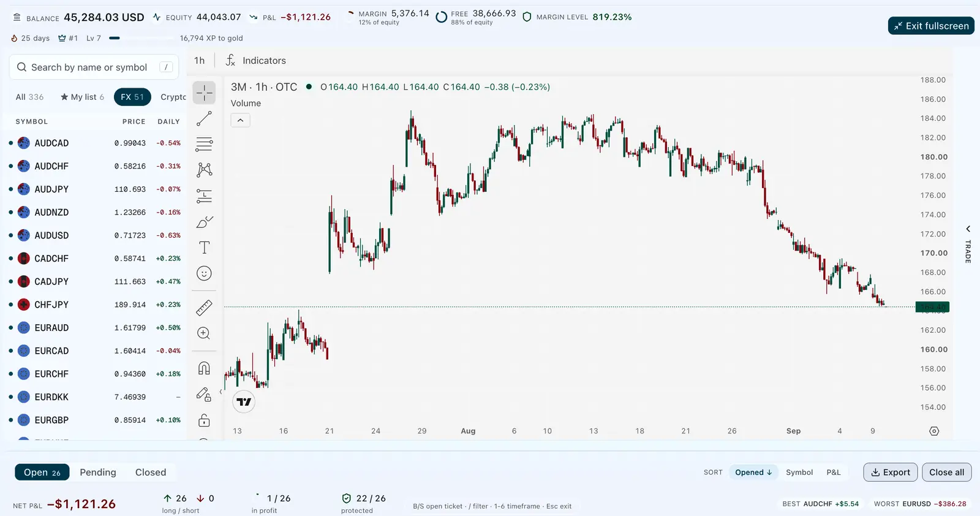
Task: Open EURDKK in the watchlist
Action: (94, 397)
